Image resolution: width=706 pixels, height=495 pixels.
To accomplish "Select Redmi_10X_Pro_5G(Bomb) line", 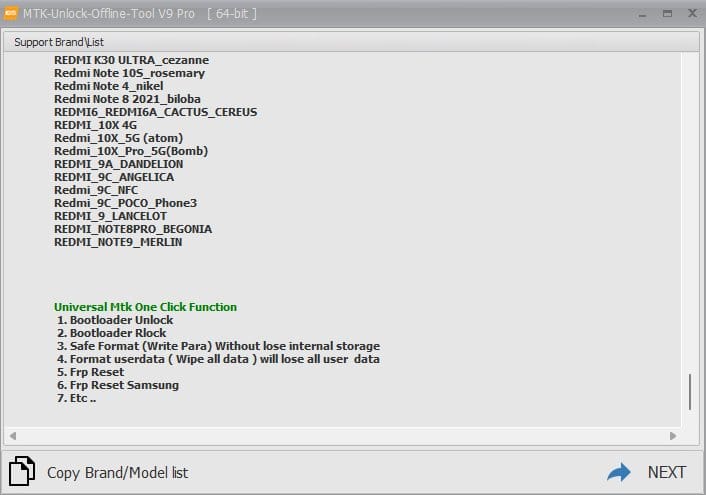I will (x=131, y=151).
